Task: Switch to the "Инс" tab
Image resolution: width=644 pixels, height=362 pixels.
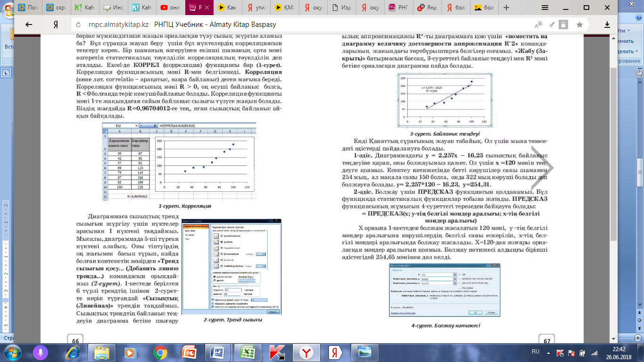Action: click(114, 8)
